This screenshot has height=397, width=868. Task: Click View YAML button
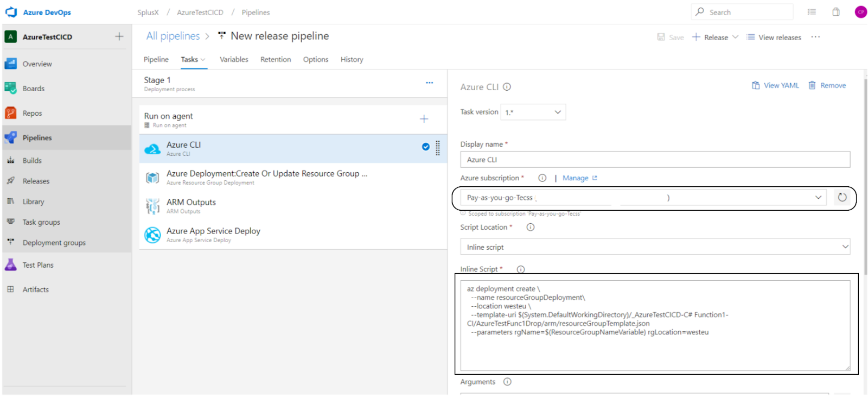pos(775,85)
